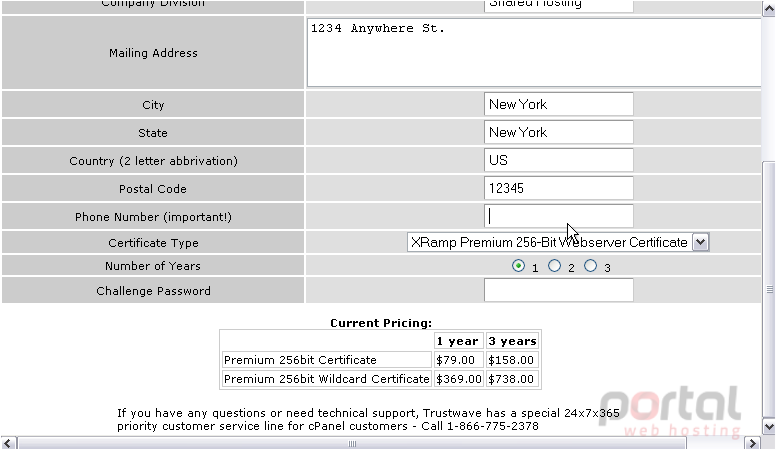Choose 2 for Number of Years
Image resolution: width=776 pixels, height=450 pixels.
click(554, 266)
